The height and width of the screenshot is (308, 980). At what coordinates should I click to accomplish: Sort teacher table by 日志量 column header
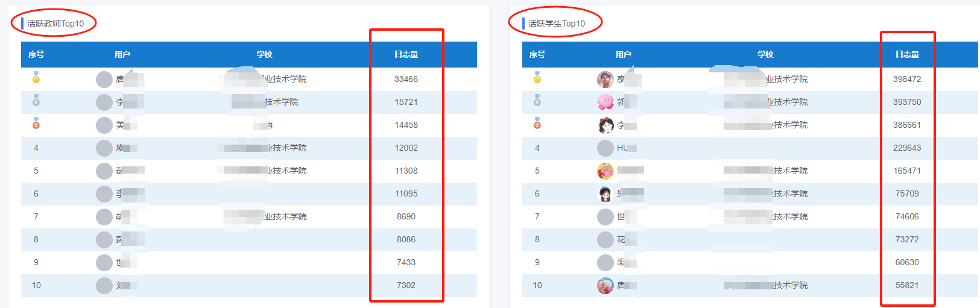[x=406, y=54]
